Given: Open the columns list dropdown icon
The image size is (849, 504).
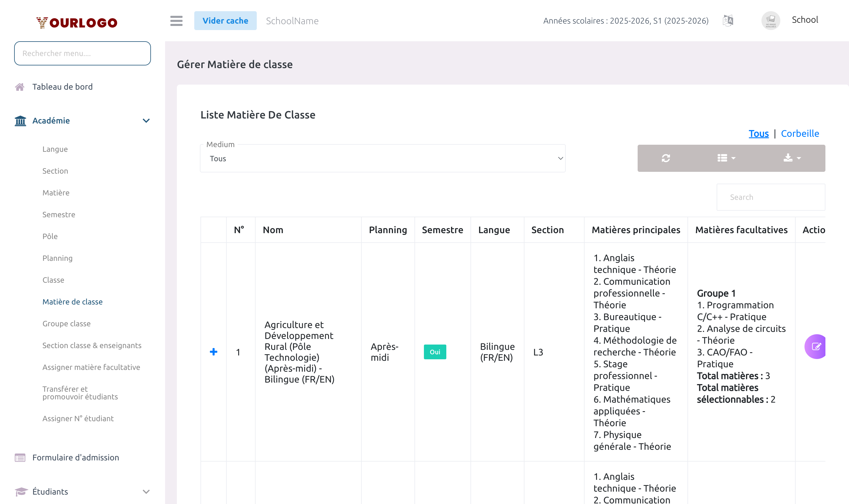Looking at the screenshot, I should click(726, 158).
